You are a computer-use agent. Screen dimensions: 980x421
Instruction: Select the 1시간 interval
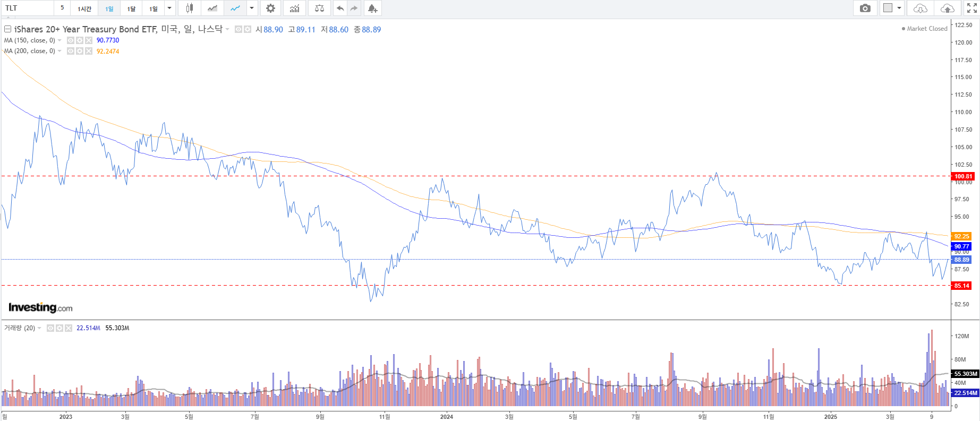pos(84,8)
